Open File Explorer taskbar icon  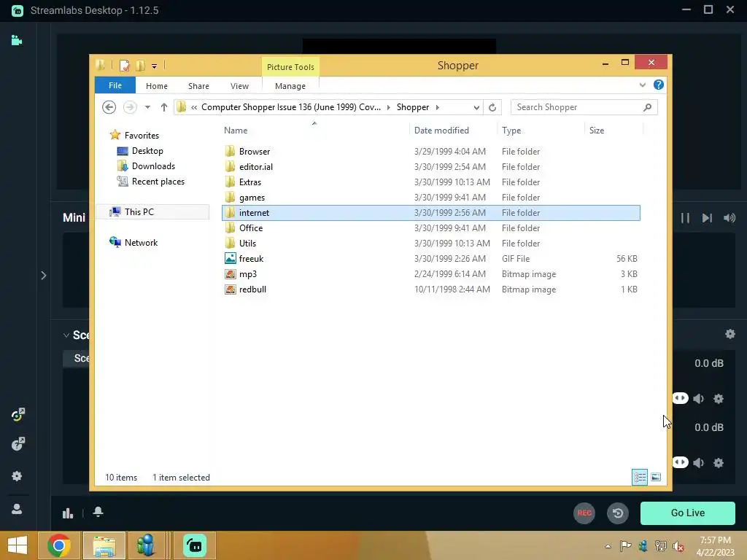pos(104,545)
